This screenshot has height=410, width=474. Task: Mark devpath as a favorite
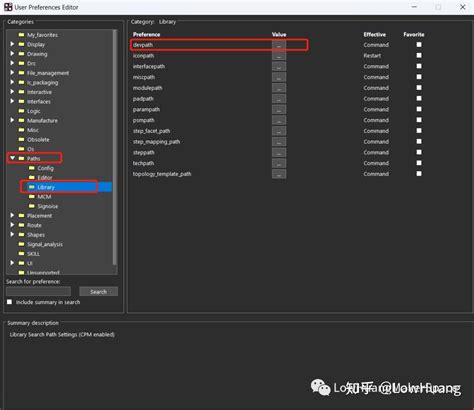[419, 45]
